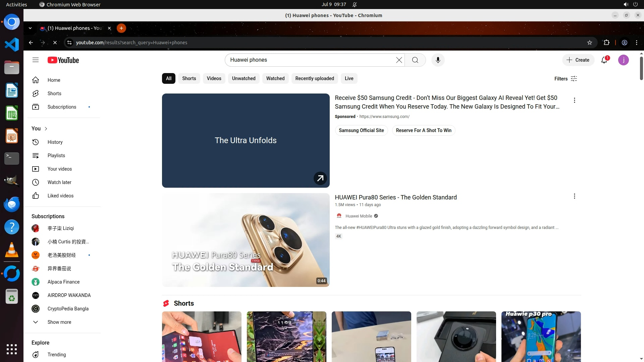Select the Recently uploaded filter chip
This screenshot has height=362, width=644.
point(314,78)
